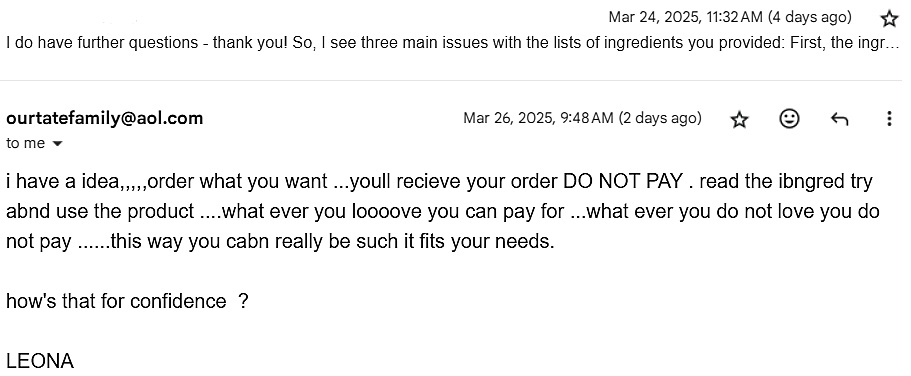Click sender name ourtatefamily@aol.com
The width and height of the screenshot is (911, 376).
coord(105,119)
